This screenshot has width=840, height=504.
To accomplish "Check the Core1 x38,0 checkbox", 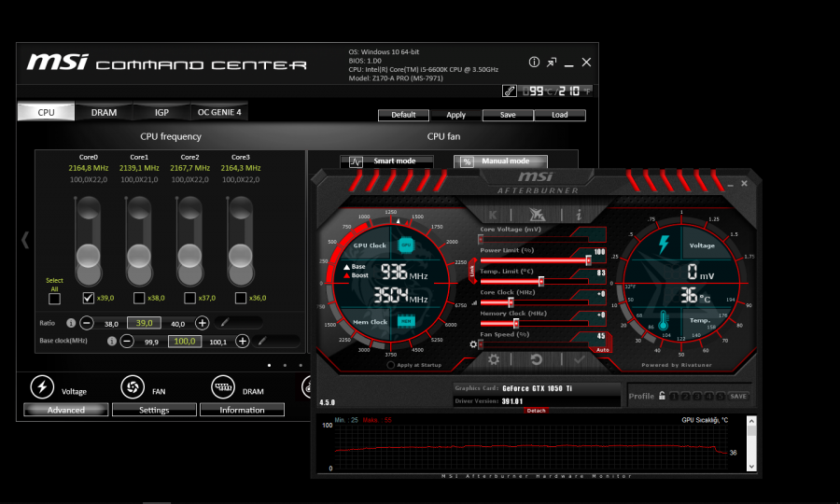I will (139, 298).
